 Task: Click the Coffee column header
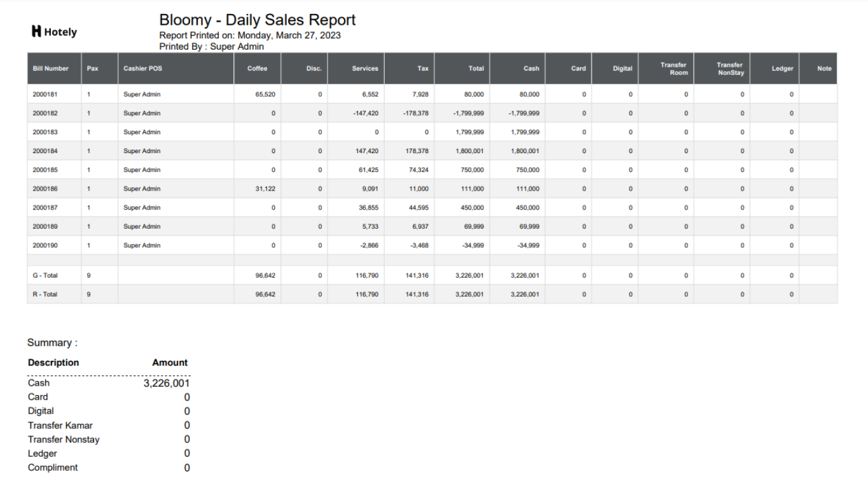coord(258,69)
